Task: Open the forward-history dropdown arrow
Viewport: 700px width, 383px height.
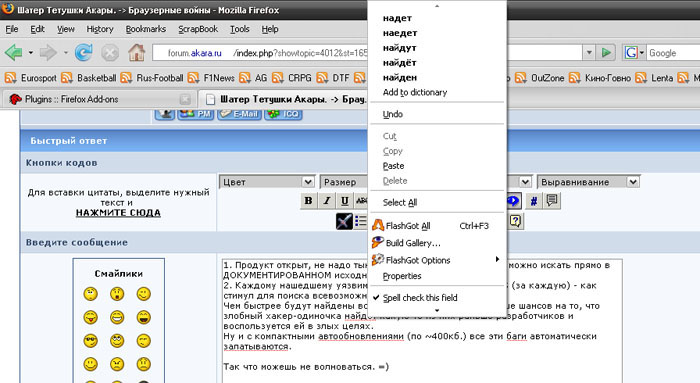Action: point(66,53)
